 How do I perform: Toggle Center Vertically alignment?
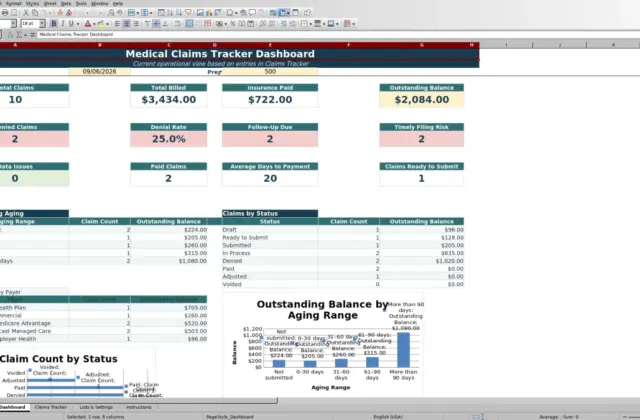156,24
